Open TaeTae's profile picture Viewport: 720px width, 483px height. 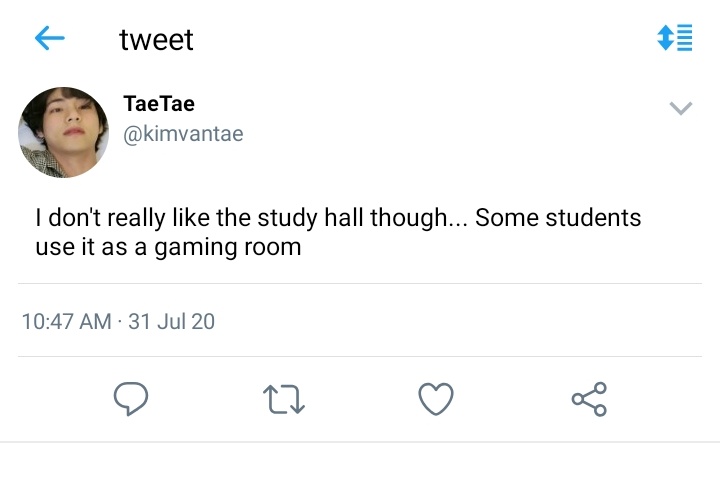63,132
